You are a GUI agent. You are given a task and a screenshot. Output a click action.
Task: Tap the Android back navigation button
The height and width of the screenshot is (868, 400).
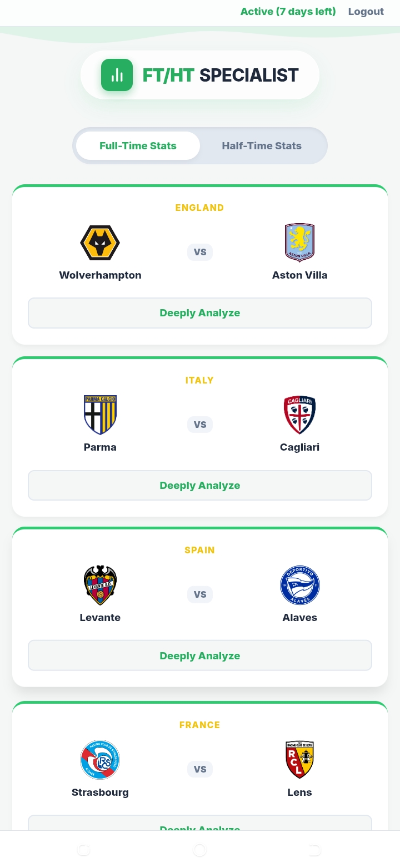pyautogui.click(x=314, y=850)
